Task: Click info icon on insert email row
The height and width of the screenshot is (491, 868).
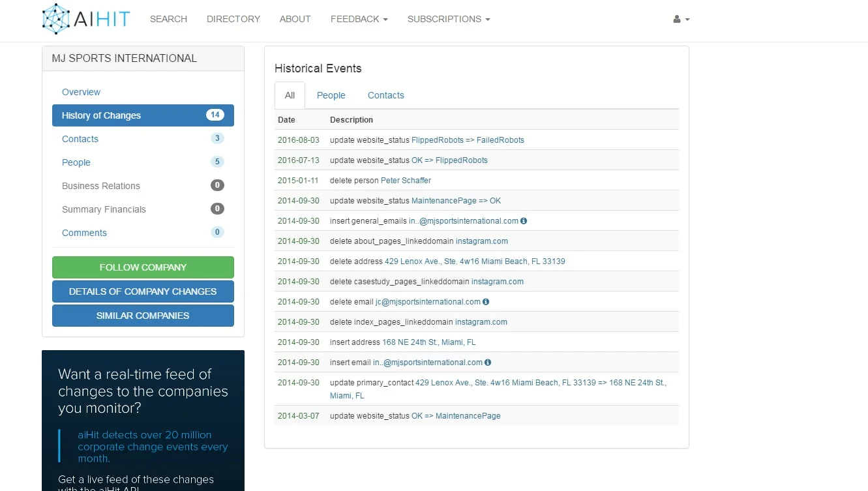Action: point(488,363)
